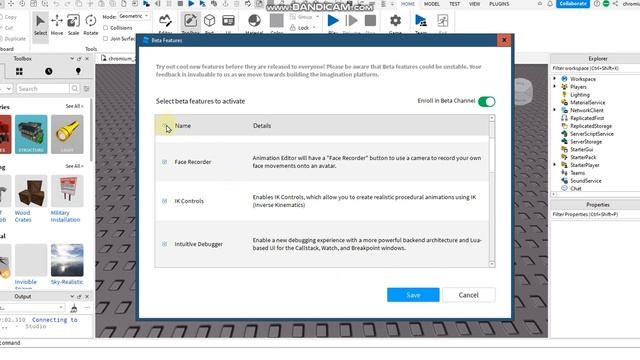The image size is (640, 360).
Task: Click the Collaborate button
Action: click(573, 4)
